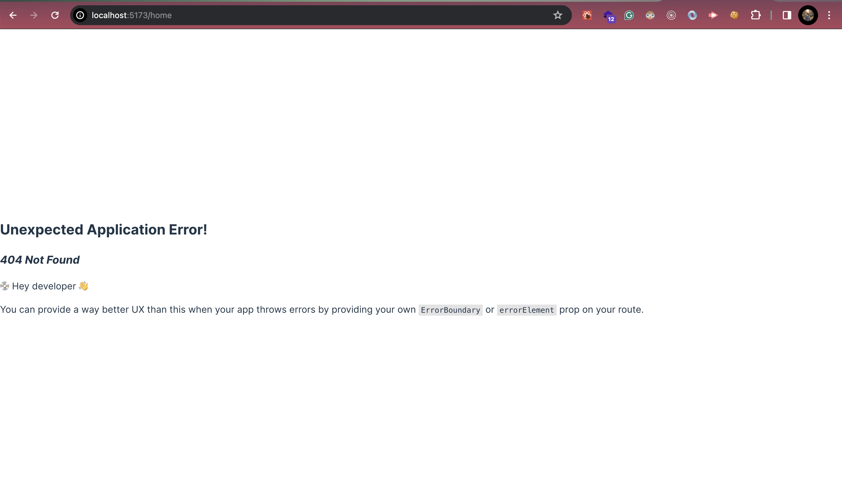Open the glasses-face emoji extension
Screen dimensions: 842x504
pyautogui.click(x=650, y=15)
